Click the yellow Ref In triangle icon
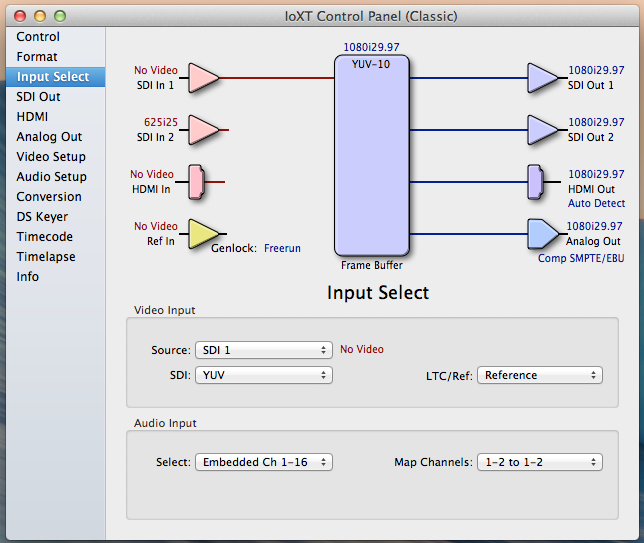644x543 pixels. [203, 233]
